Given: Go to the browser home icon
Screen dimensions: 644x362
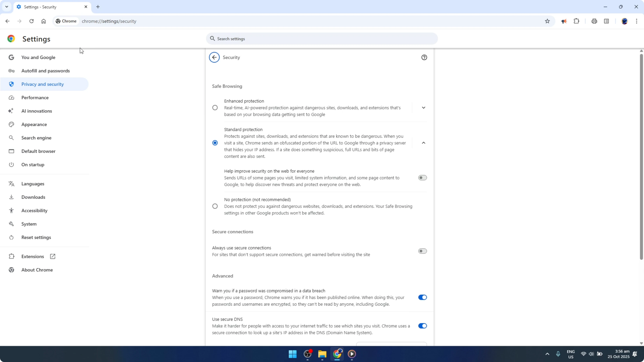Looking at the screenshot, I should 44,21.
